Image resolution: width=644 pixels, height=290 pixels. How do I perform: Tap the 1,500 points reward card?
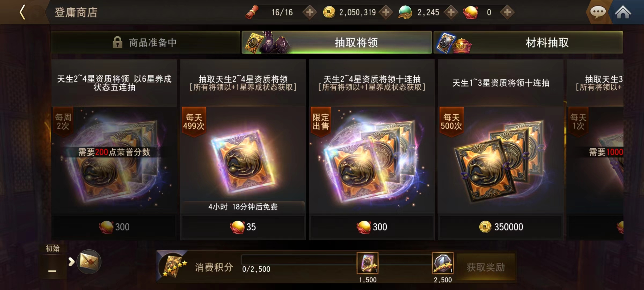point(368,263)
